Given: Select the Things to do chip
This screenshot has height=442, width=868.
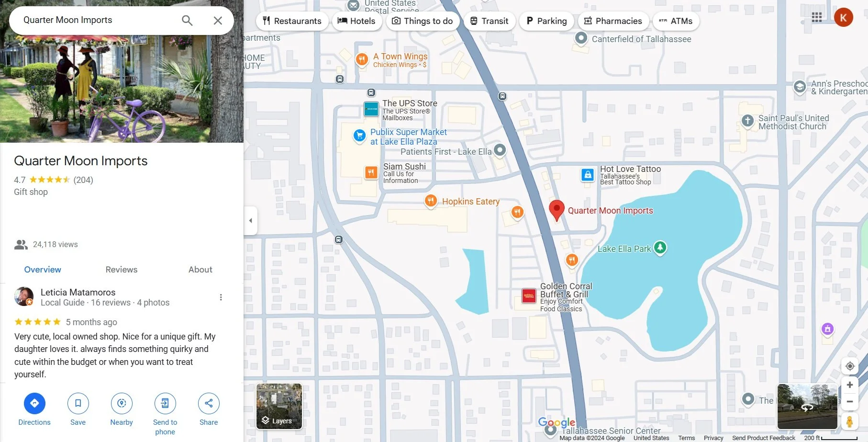Looking at the screenshot, I should coord(423,21).
